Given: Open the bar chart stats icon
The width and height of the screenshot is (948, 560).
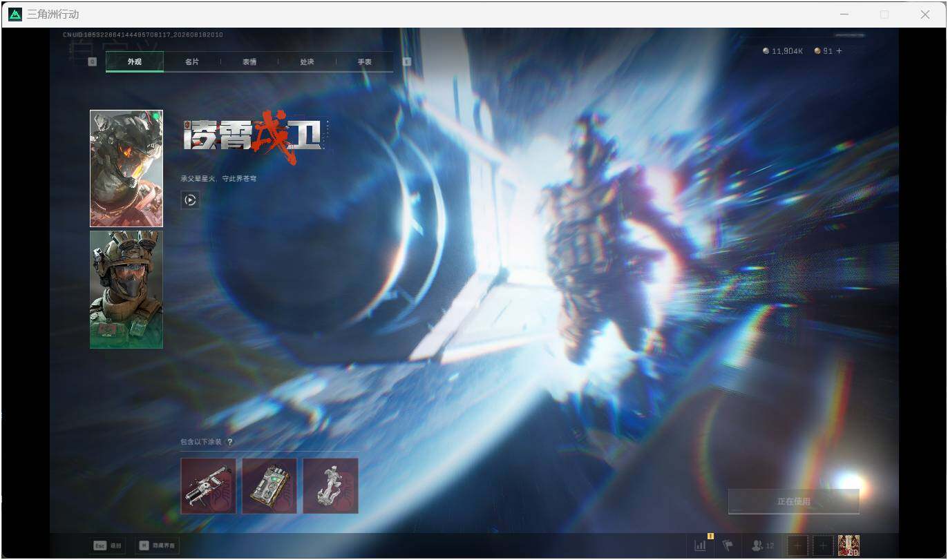Looking at the screenshot, I should click(x=700, y=545).
